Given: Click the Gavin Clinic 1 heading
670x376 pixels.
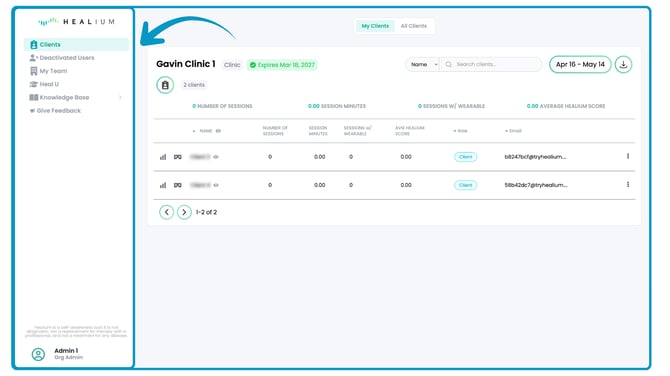Looking at the screenshot, I should pos(186,64).
